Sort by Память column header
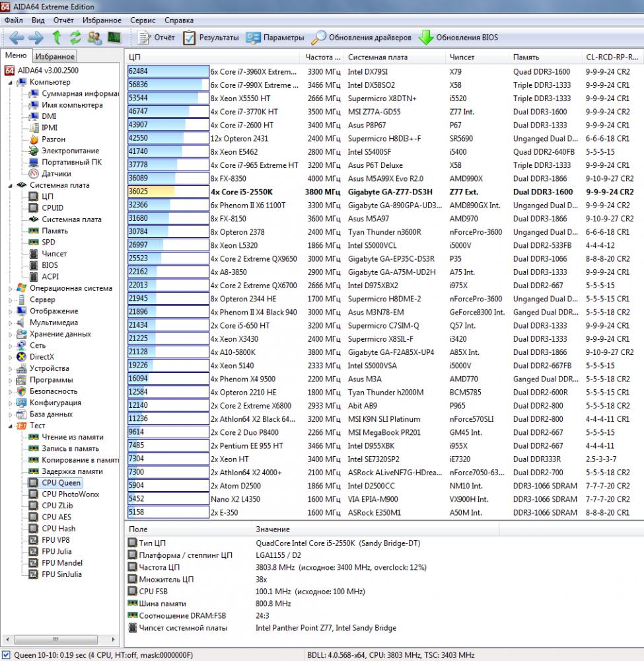 [545, 57]
